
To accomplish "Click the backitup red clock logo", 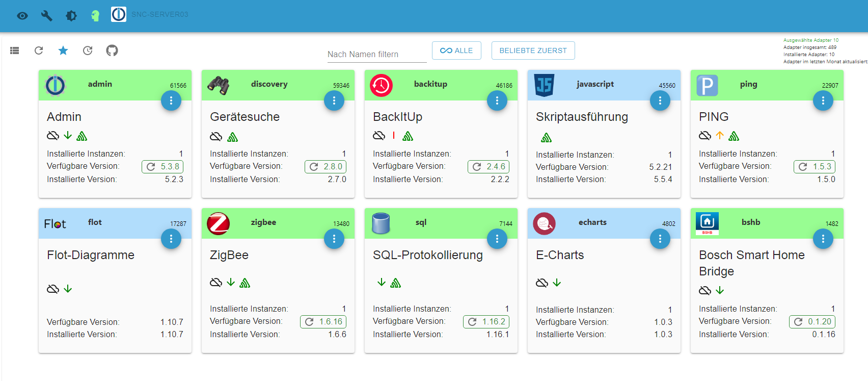I will [x=382, y=85].
